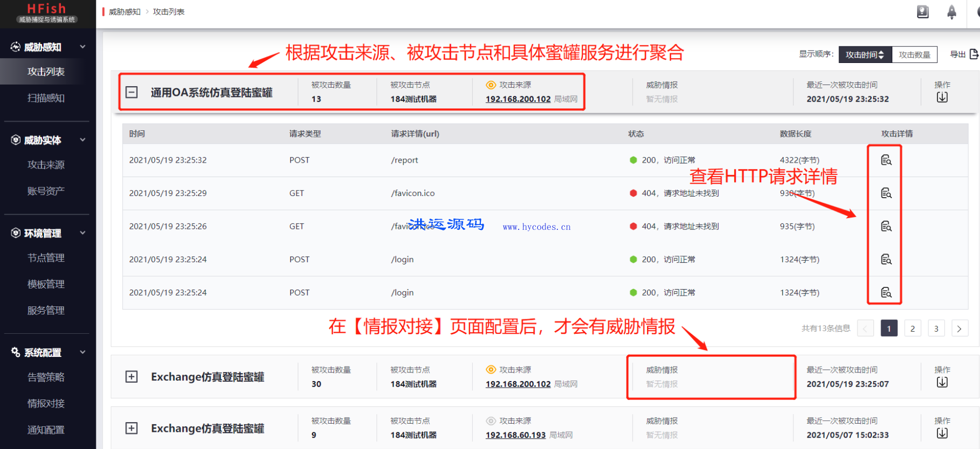The height and width of the screenshot is (449, 980).
Task: Collapse the 环境管理 menu chevron
Action: point(83,233)
